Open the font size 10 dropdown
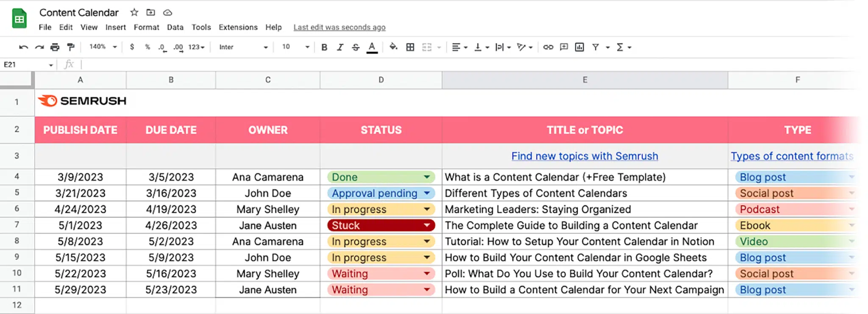Image resolution: width=868 pixels, height=314 pixels. pyautogui.click(x=295, y=47)
